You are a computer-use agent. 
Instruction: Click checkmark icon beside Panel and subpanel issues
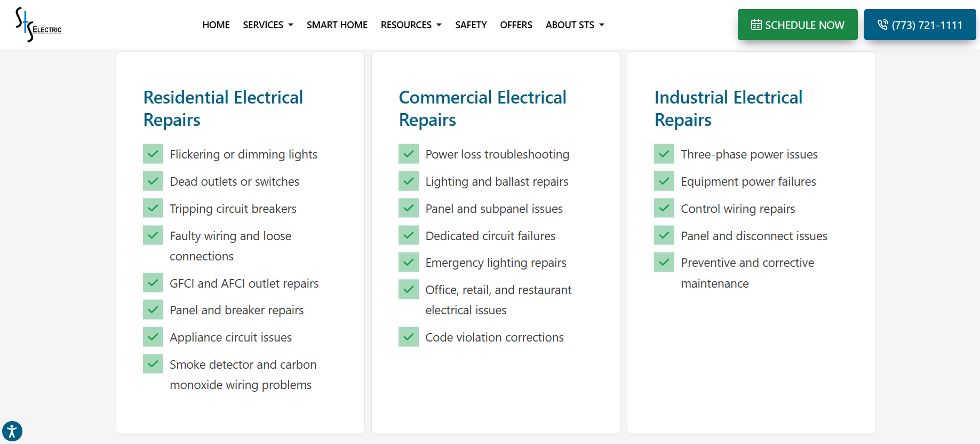[409, 208]
